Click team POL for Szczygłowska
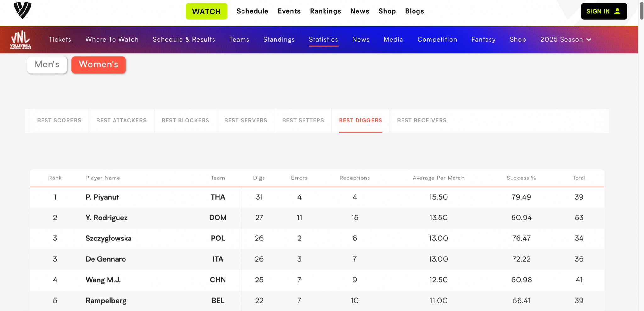The width and height of the screenshot is (644, 311). coord(218,238)
